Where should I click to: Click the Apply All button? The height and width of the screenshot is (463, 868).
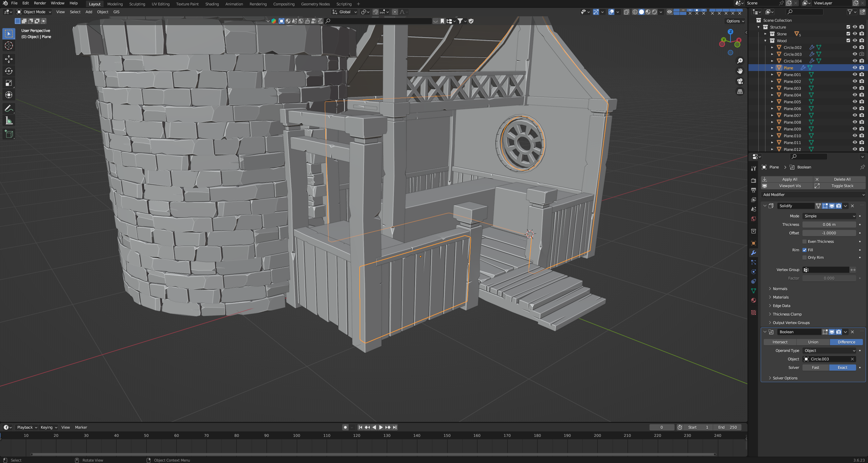click(x=789, y=179)
